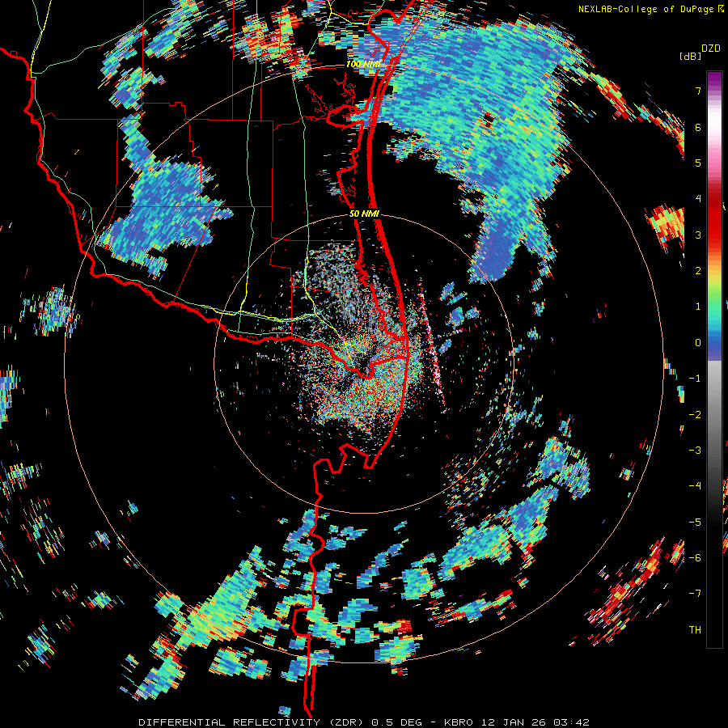
Task: Click the 1 value on the color scale
Action: [x=698, y=307]
